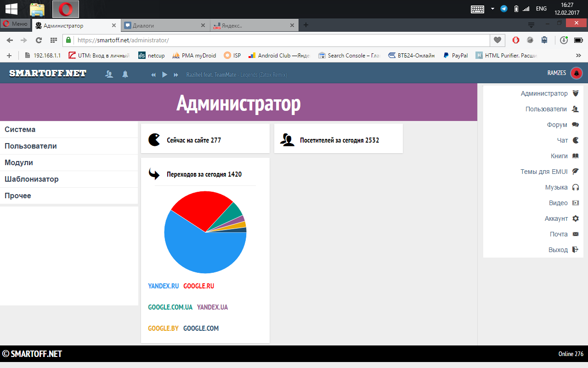
Task: Open the PayPal bookmark
Action: tap(455, 56)
